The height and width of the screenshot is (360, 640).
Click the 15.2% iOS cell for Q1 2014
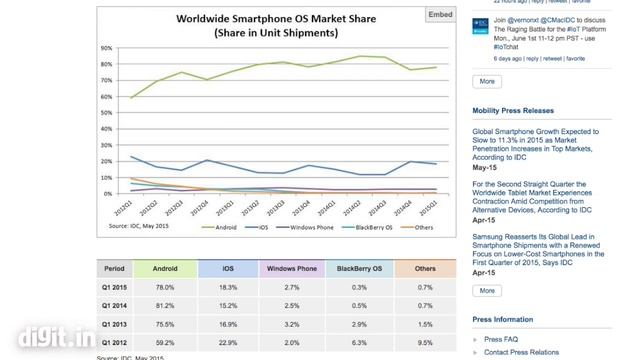pyautogui.click(x=228, y=306)
